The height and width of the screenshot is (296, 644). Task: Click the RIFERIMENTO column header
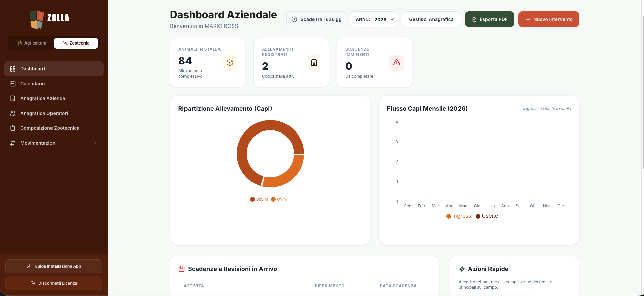click(x=330, y=286)
